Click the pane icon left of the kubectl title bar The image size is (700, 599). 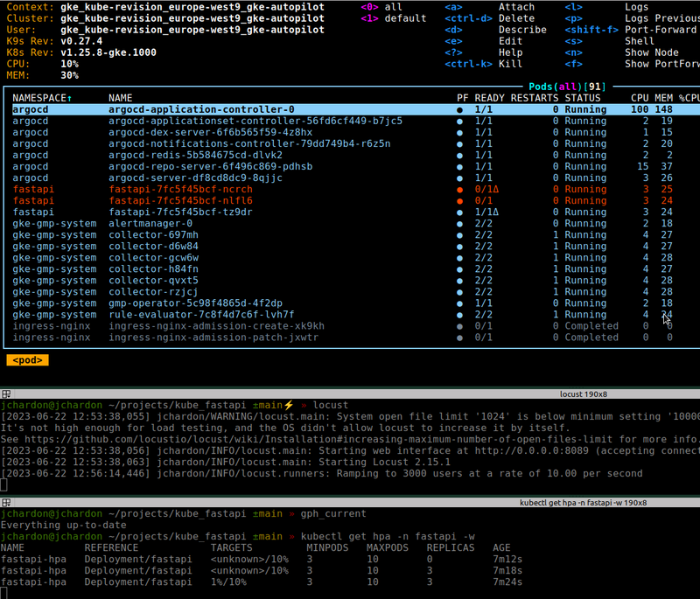pos(5,503)
